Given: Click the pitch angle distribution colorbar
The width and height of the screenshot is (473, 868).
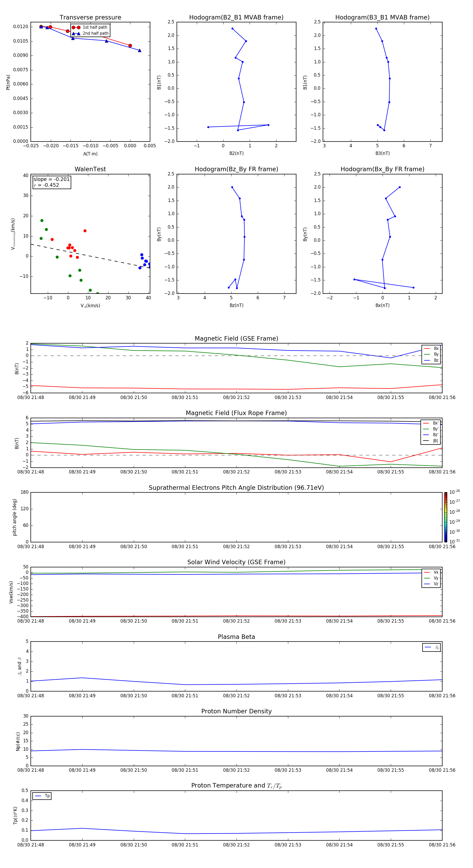Looking at the screenshot, I should pyautogui.click(x=445, y=517).
